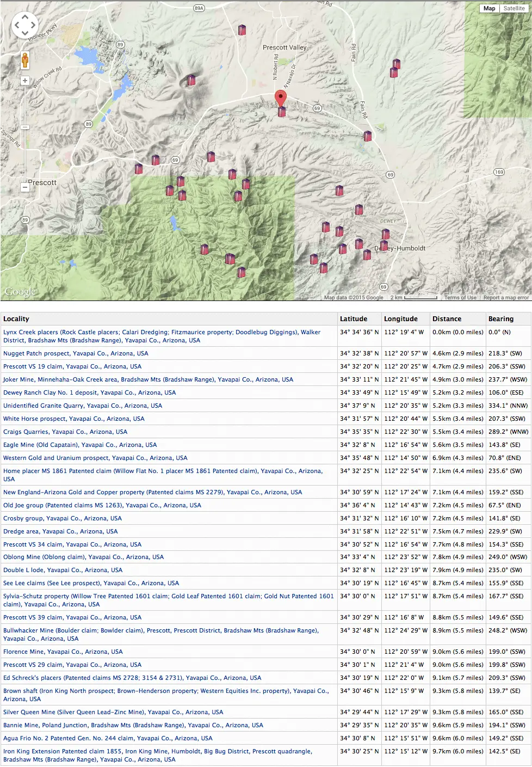Click the mine marker north of Prescott Valley
This screenshot has height=767, width=532.
point(242,30)
